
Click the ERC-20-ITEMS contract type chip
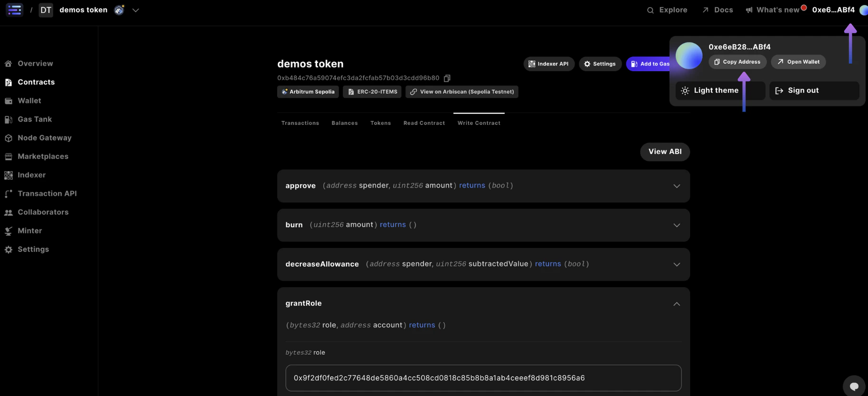click(x=372, y=92)
